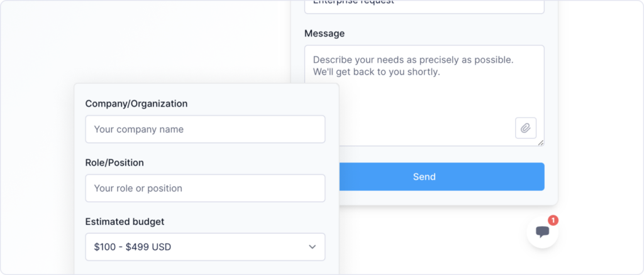Click the 'Your company name' input field
This screenshot has height=275, width=644.
click(205, 129)
